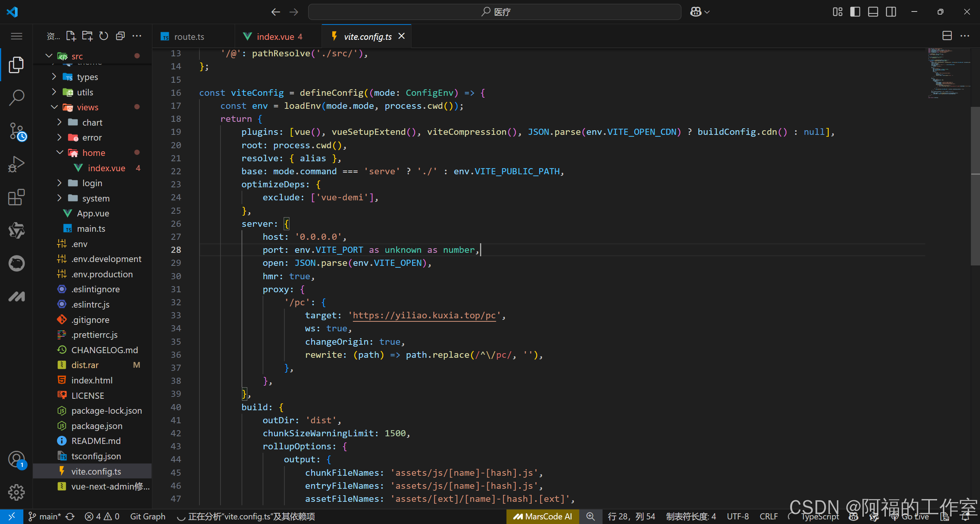Toggle the secondary side bar
Viewport: 980px width, 524px height.
[891, 12]
